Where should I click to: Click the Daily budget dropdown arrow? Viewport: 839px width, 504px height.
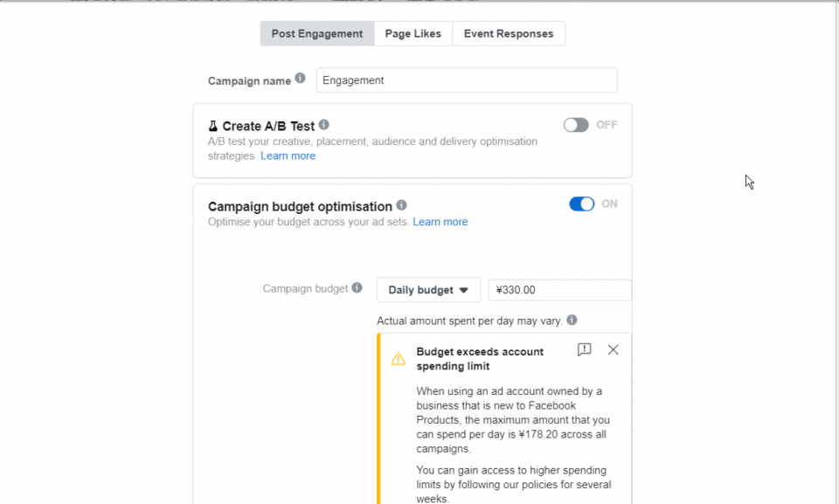point(464,291)
